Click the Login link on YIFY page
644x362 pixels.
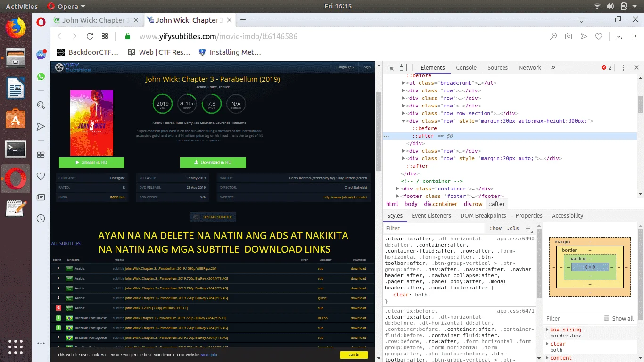coord(366,67)
